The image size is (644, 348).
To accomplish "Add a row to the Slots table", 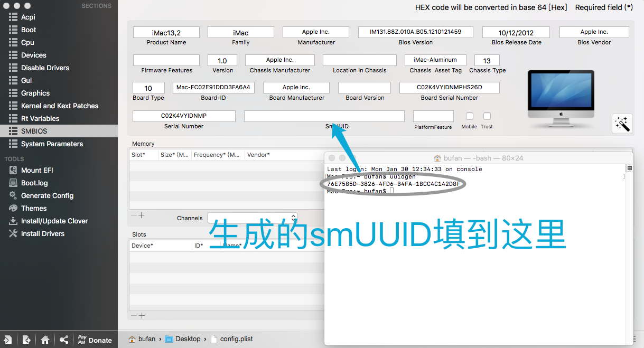I will click(142, 315).
